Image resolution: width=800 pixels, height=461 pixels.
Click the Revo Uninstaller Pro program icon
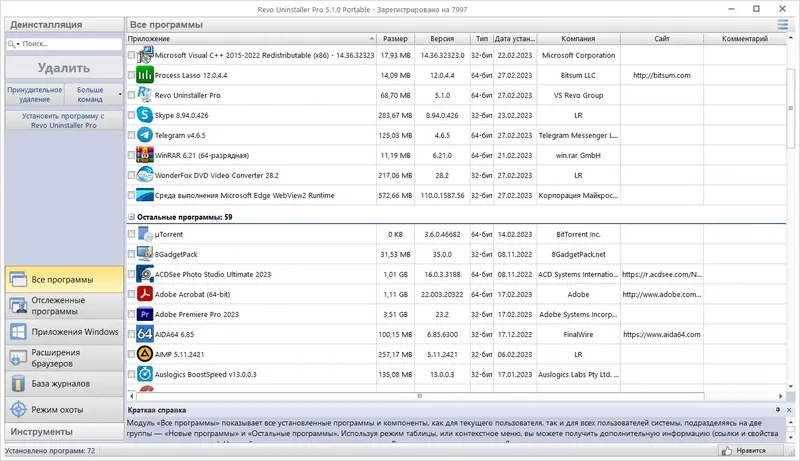145,95
